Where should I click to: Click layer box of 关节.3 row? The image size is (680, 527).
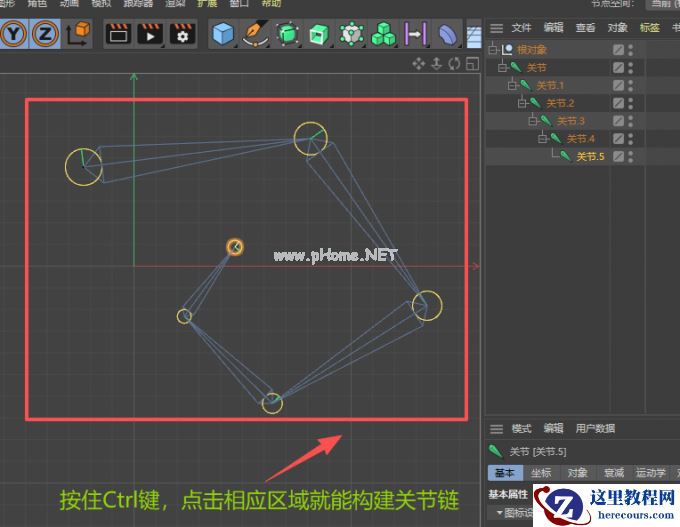click(x=618, y=121)
